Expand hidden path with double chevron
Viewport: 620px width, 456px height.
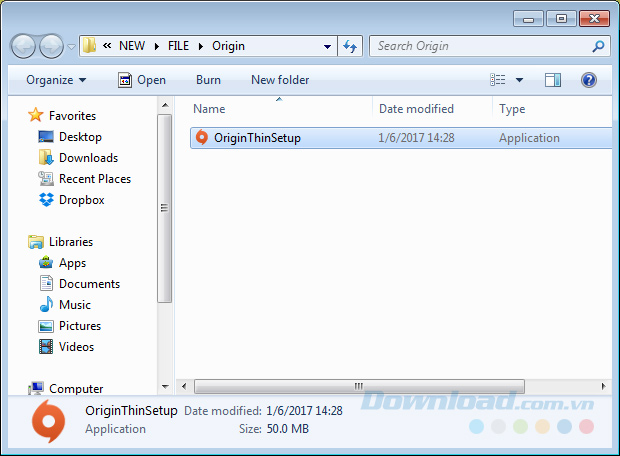click(x=107, y=46)
